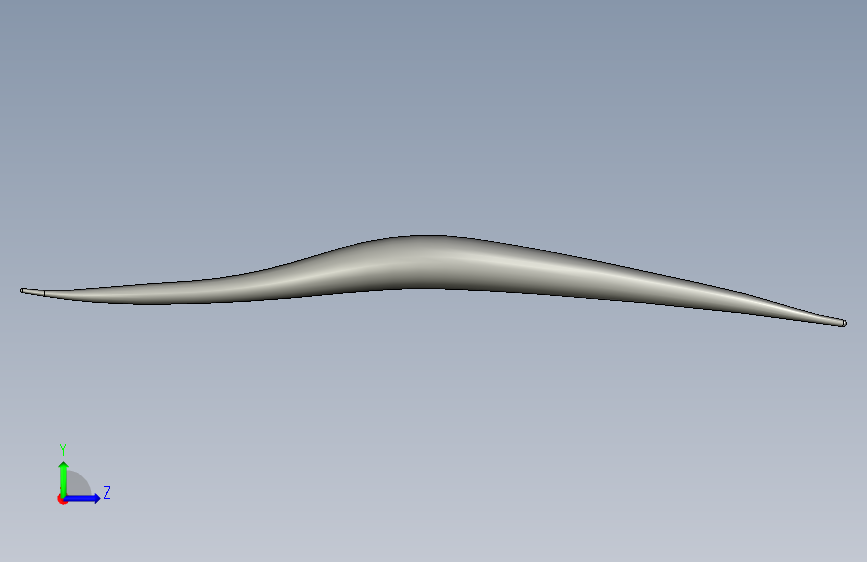Click the green Y axis arrow
The height and width of the screenshot is (562, 867).
[64, 479]
